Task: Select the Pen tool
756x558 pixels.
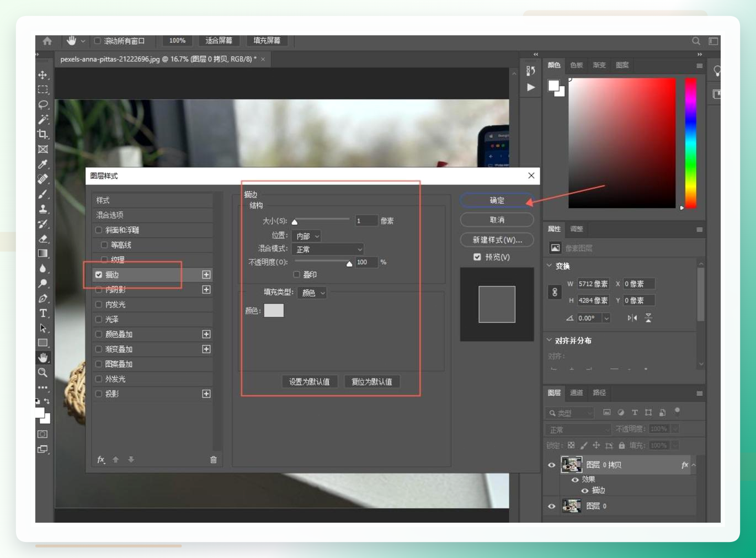Action: (x=42, y=299)
